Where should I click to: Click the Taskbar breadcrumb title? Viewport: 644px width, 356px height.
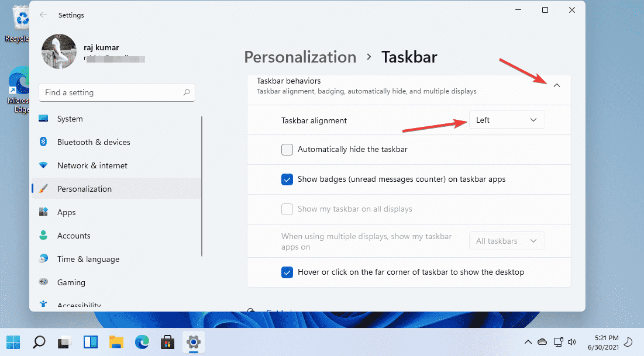(409, 57)
